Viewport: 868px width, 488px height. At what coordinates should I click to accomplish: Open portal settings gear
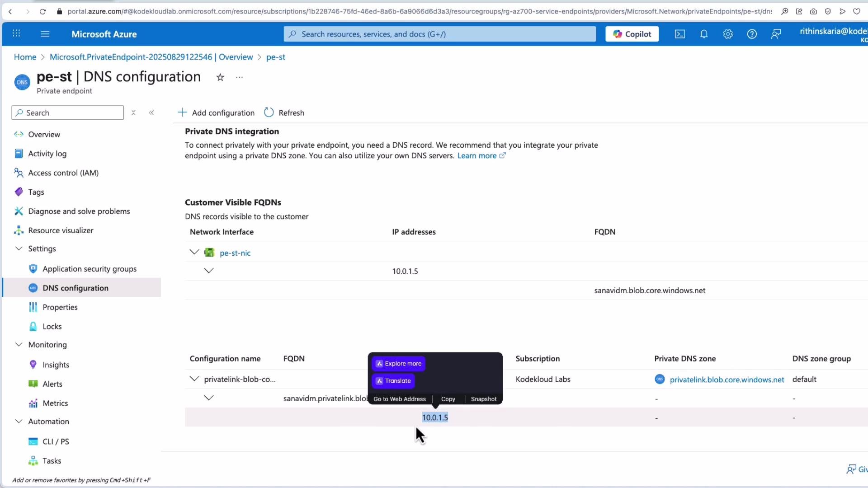point(728,34)
